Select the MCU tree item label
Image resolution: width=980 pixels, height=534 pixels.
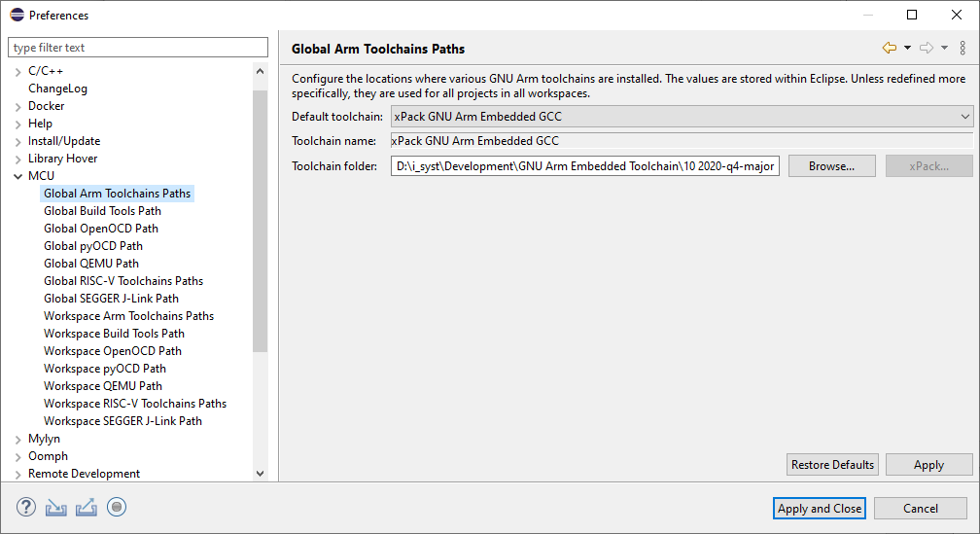point(41,176)
